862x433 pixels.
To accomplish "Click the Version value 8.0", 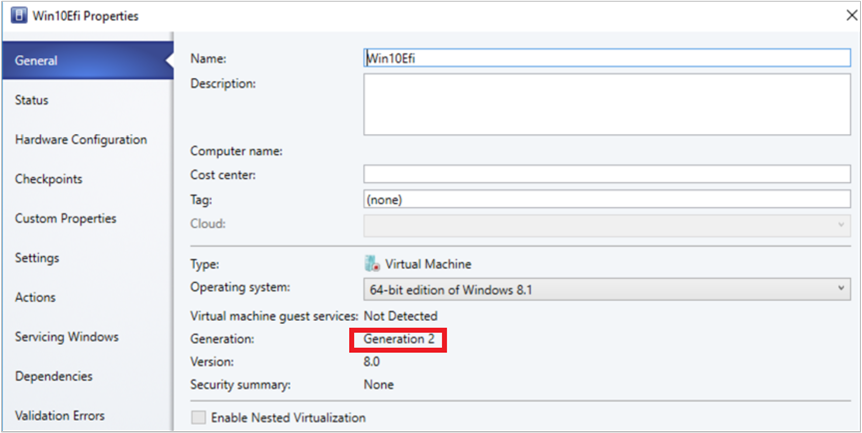I will pos(372,362).
